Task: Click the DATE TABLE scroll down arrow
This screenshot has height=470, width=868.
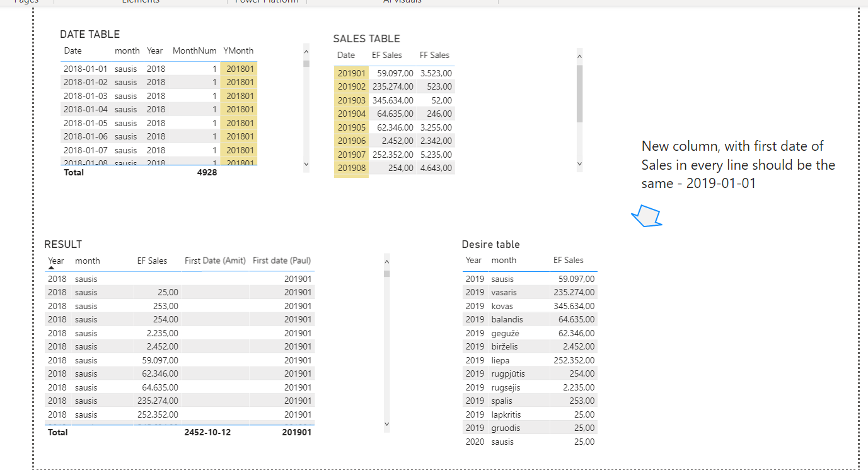Action: pyautogui.click(x=306, y=164)
